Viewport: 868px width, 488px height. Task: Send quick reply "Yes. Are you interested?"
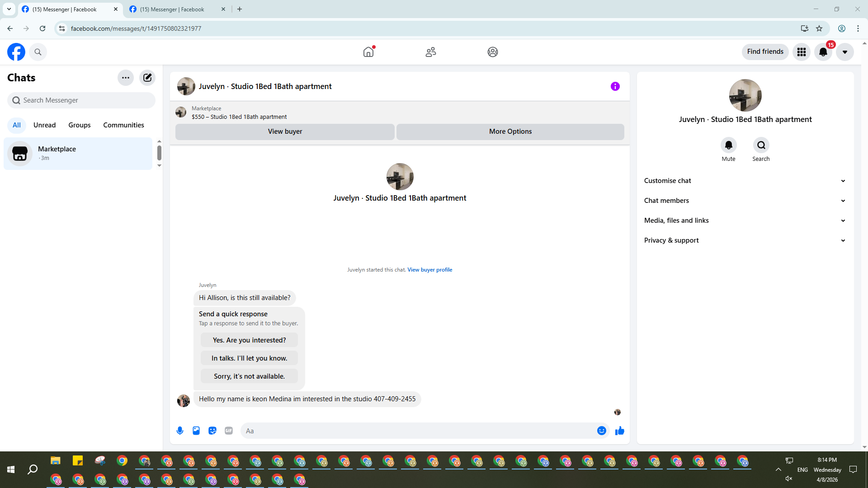tap(249, 340)
